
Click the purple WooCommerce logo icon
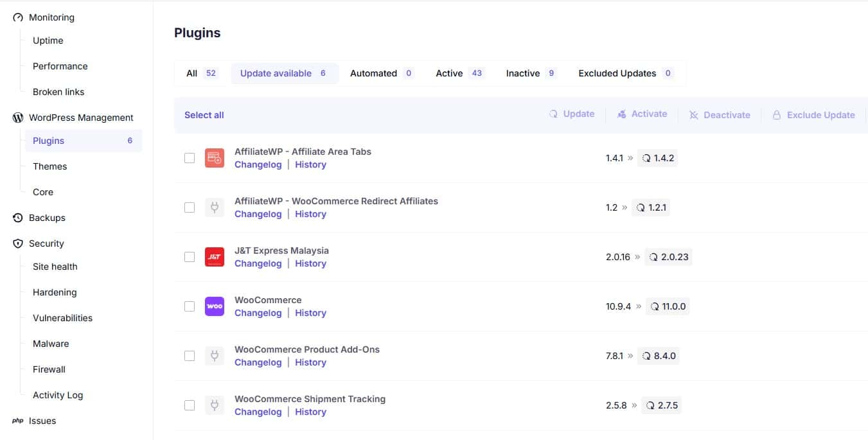click(215, 306)
